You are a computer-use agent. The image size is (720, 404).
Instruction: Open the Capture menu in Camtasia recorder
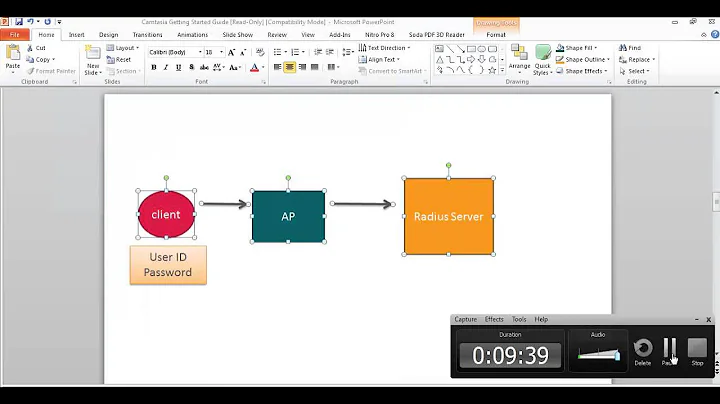[466, 320]
